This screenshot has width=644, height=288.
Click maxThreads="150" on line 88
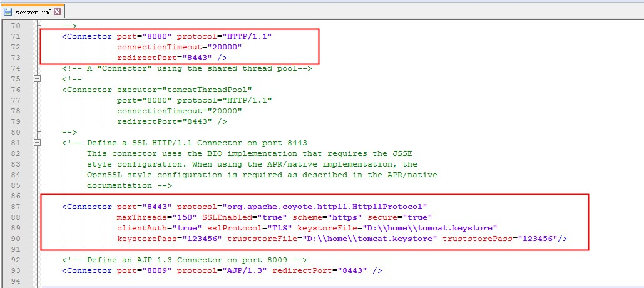click(157, 217)
